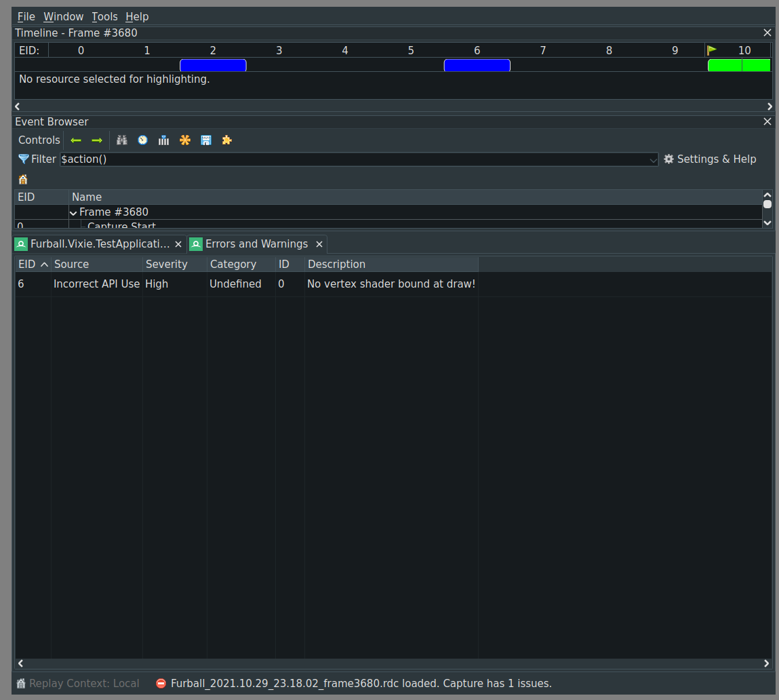Click the green icon on Furball.Vixie tab

click(x=22, y=244)
